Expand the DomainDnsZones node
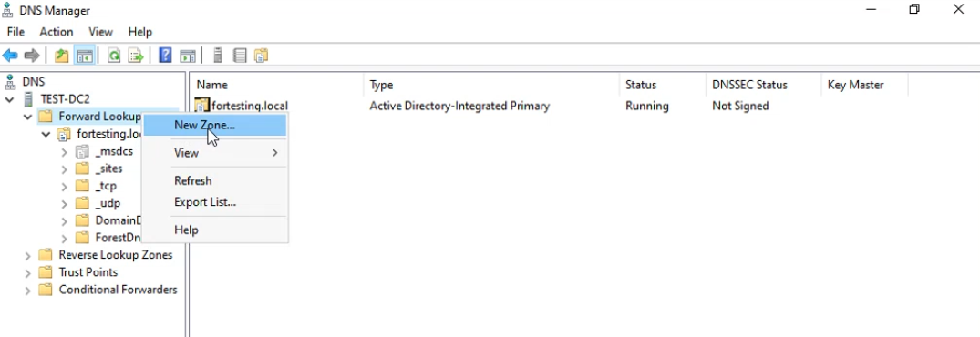980x337 pixels. pyautogui.click(x=65, y=221)
